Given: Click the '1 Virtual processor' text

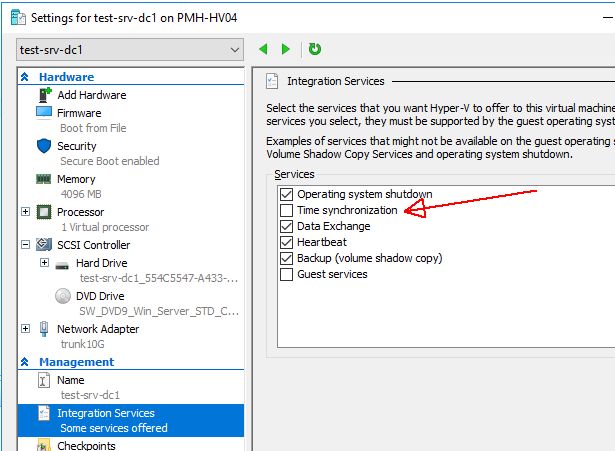Looking at the screenshot, I should point(105,227).
